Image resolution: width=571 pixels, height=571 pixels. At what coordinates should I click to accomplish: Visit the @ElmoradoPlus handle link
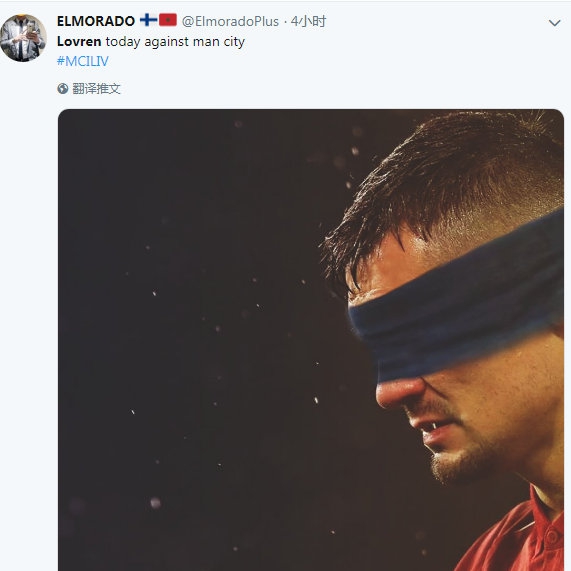pos(230,21)
